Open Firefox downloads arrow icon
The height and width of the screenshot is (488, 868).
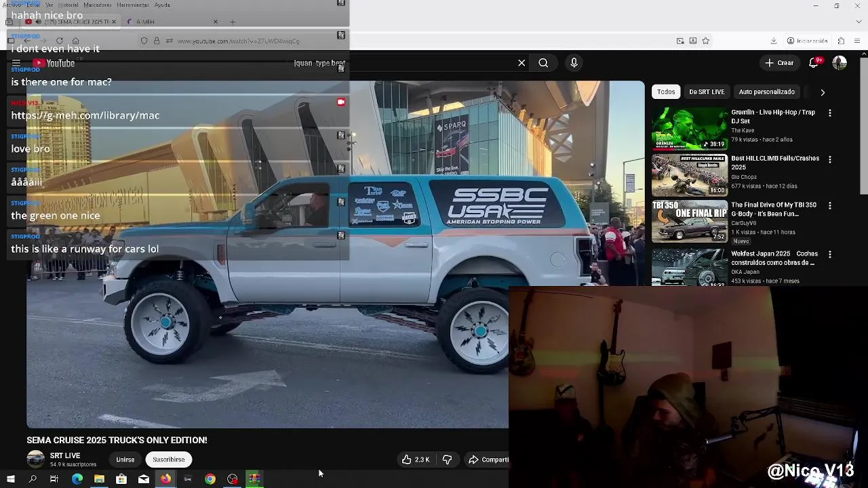(774, 41)
